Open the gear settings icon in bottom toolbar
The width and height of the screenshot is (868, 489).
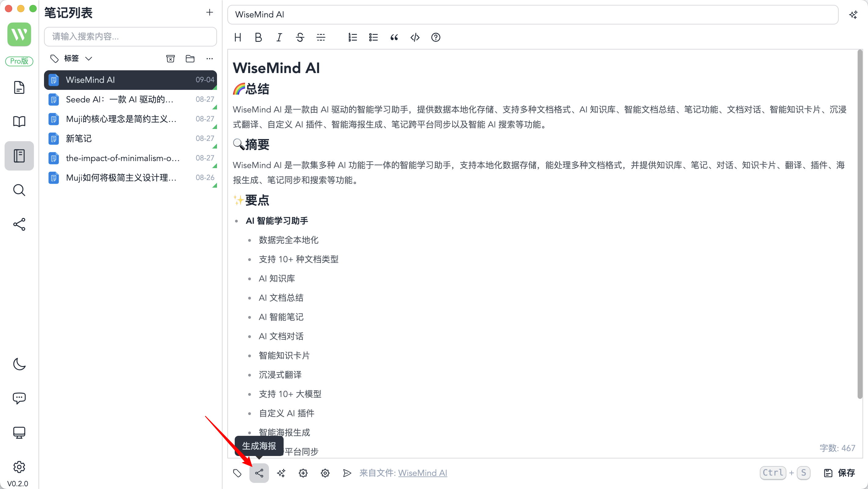click(x=325, y=473)
